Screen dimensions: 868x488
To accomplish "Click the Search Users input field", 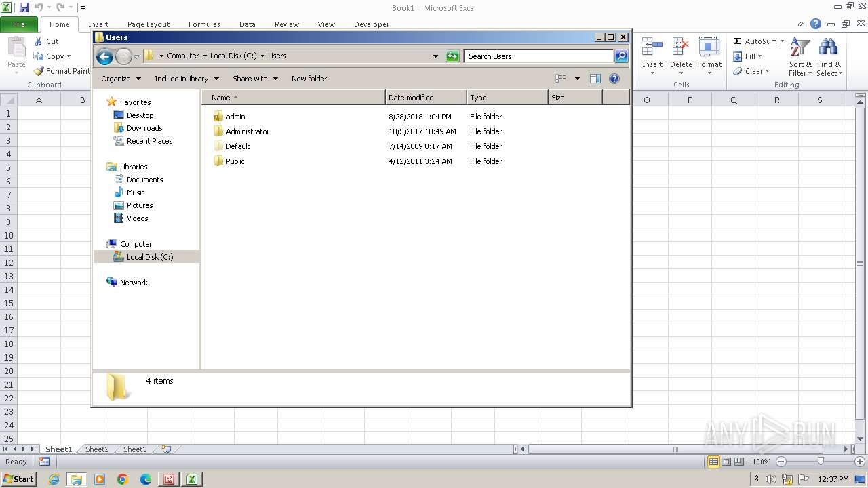I will pyautogui.click(x=539, y=56).
